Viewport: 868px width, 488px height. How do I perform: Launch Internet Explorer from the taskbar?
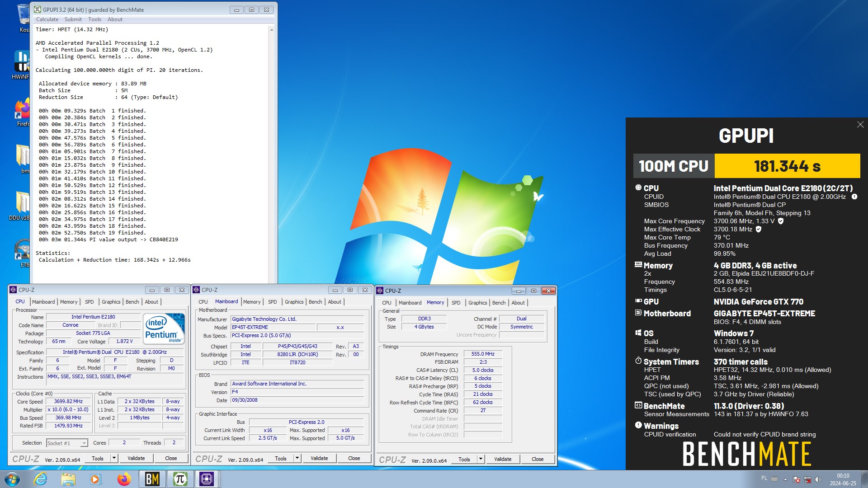click(41, 479)
